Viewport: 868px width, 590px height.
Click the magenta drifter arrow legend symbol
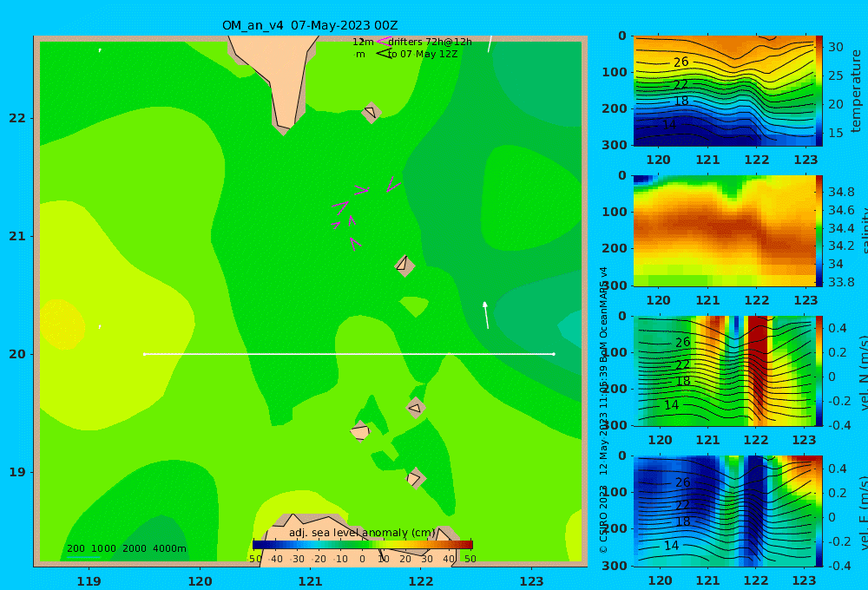coord(383,41)
